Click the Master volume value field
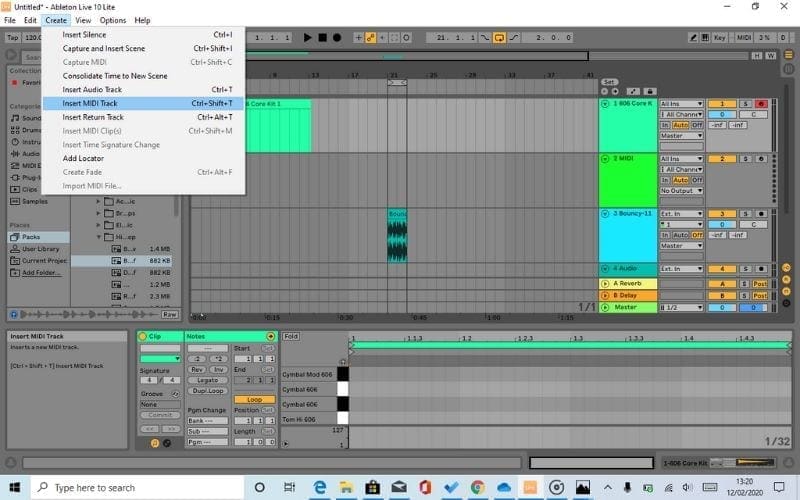This screenshot has width=800, height=500. pyautogui.click(x=722, y=308)
